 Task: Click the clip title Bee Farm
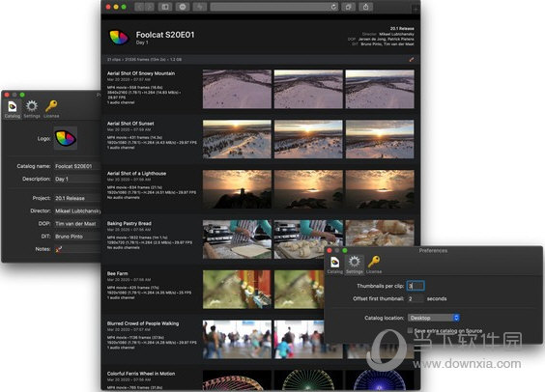[x=118, y=273]
